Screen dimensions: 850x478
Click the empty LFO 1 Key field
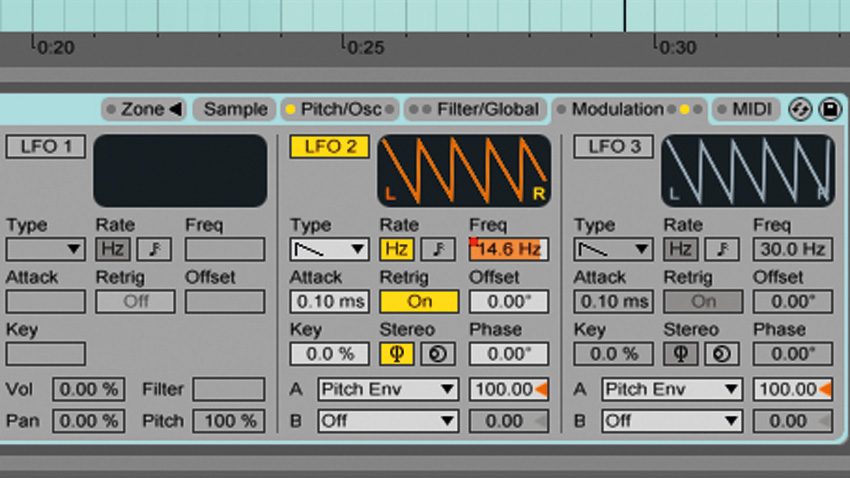[x=46, y=354]
